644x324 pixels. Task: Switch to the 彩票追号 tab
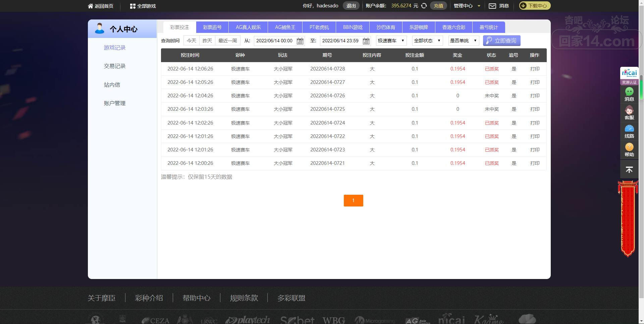(x=212, y=27)
